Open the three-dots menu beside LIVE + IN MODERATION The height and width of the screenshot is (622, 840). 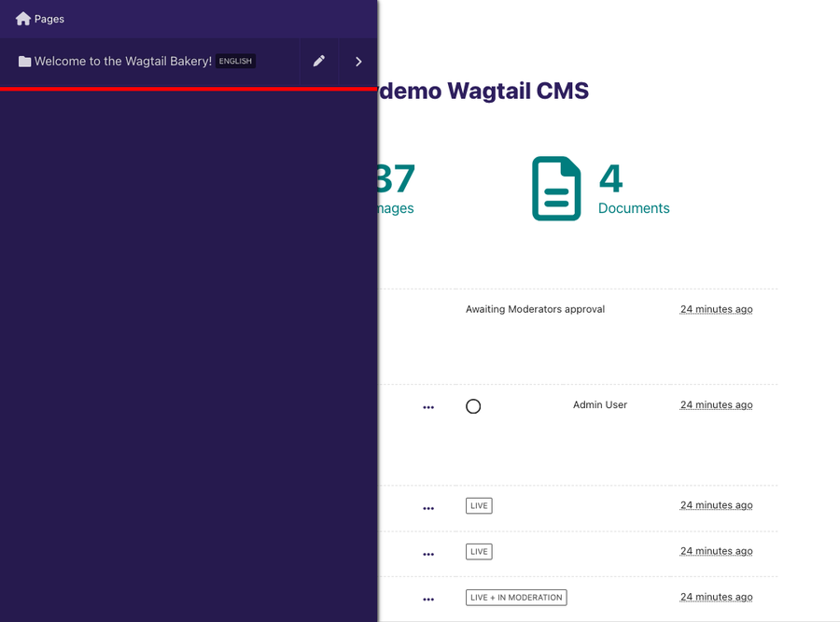428,600
